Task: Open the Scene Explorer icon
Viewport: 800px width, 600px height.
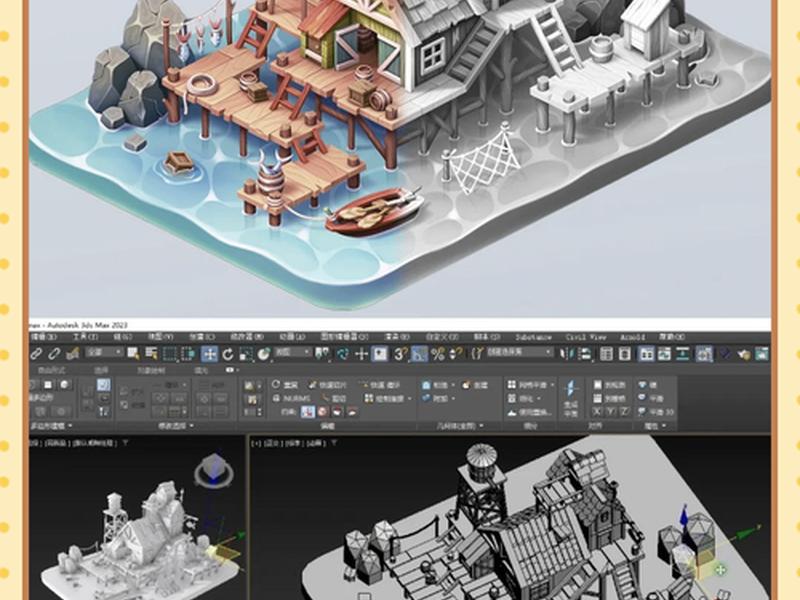Action: click(x=606, y=354)
